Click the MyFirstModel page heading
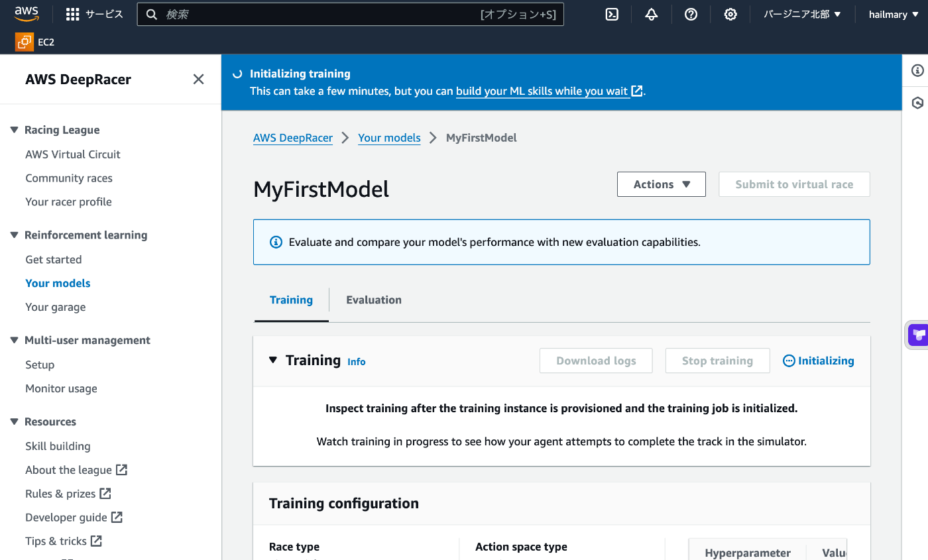The width and height of the screenshot is (928, 560). click(321, 190)
